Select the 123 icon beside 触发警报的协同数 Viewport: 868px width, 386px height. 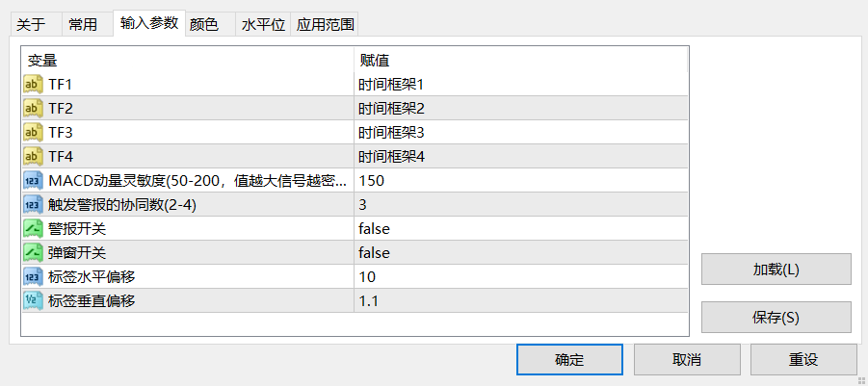click(x=33, y=205)
